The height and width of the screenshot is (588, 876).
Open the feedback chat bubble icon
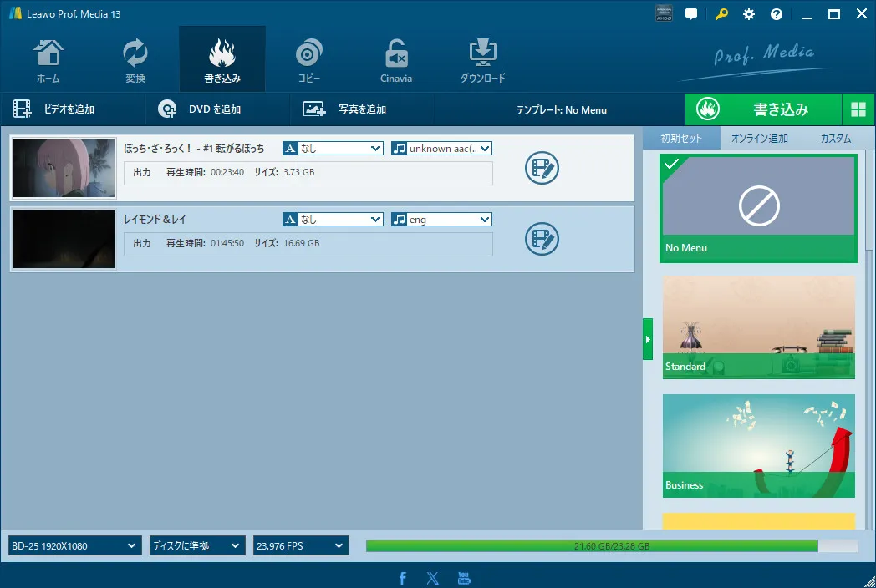(691, 14)
